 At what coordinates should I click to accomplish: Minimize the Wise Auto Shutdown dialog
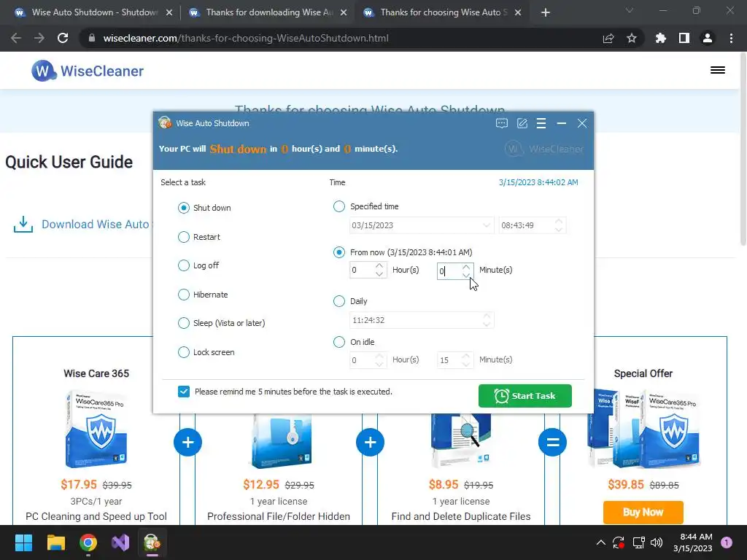pyautogui.click(x=562, y=123)
